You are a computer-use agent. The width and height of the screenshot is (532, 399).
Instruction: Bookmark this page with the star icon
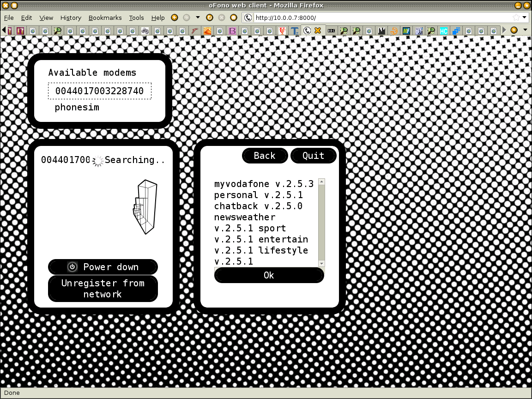pyautogui.click(x=516, y=18)
